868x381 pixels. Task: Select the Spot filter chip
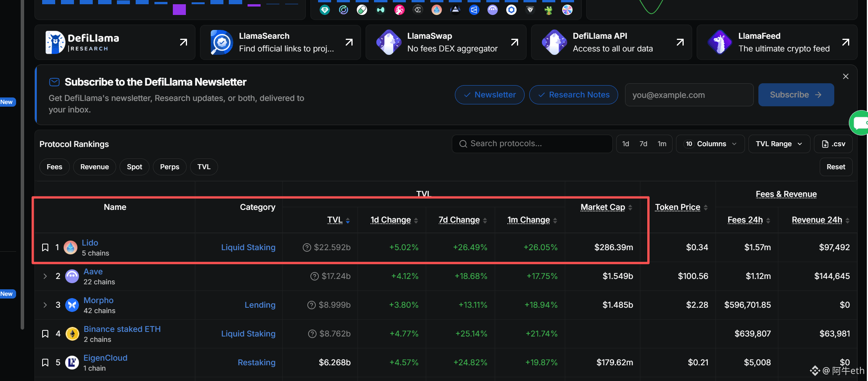coord(135,167)
